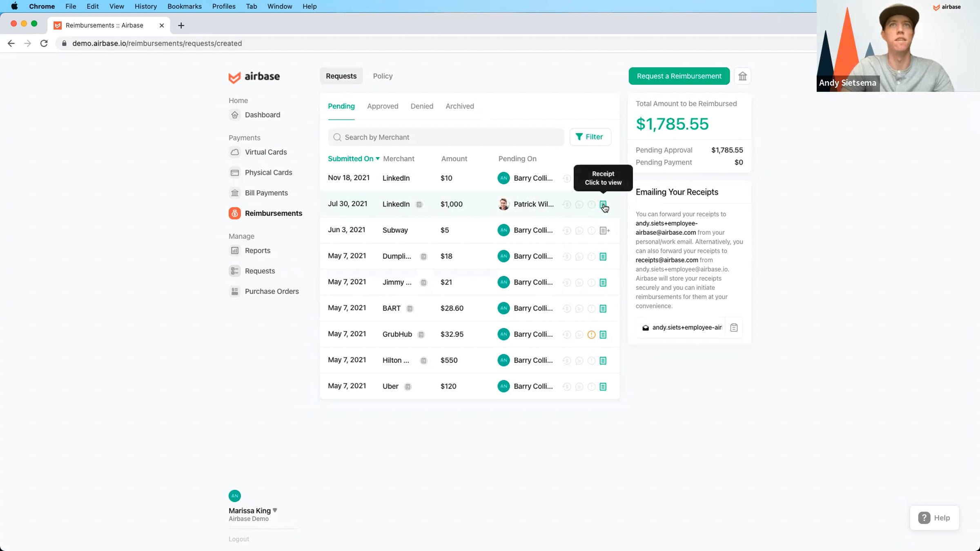The width and height of the screenshot is (980, 551).
Task: Select the Requests tab at the top
Action: [341, 76]
